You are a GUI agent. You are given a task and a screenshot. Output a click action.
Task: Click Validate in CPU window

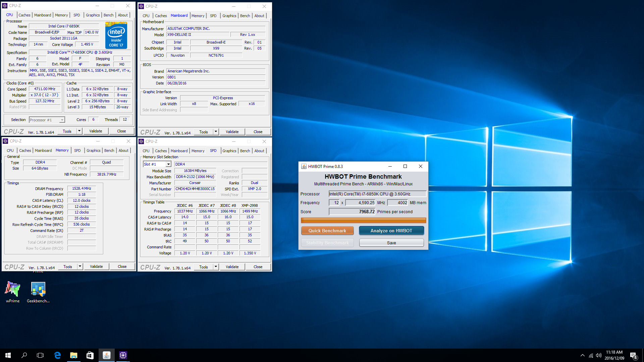click(96, 131)
